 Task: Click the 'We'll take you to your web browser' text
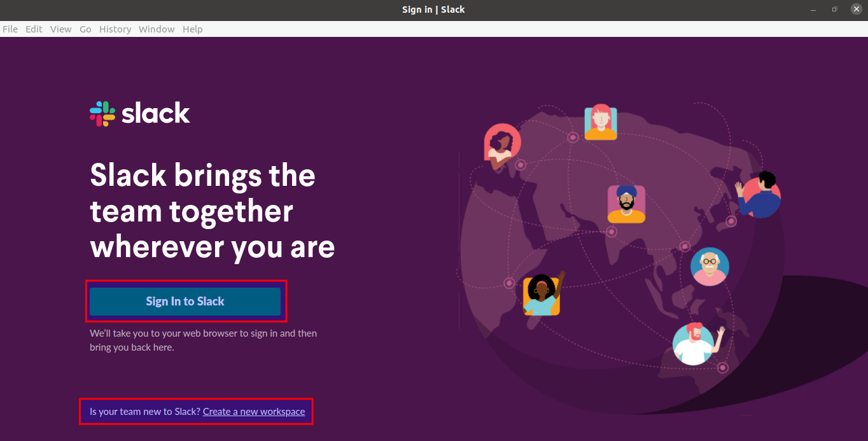(x=203, y=340)
